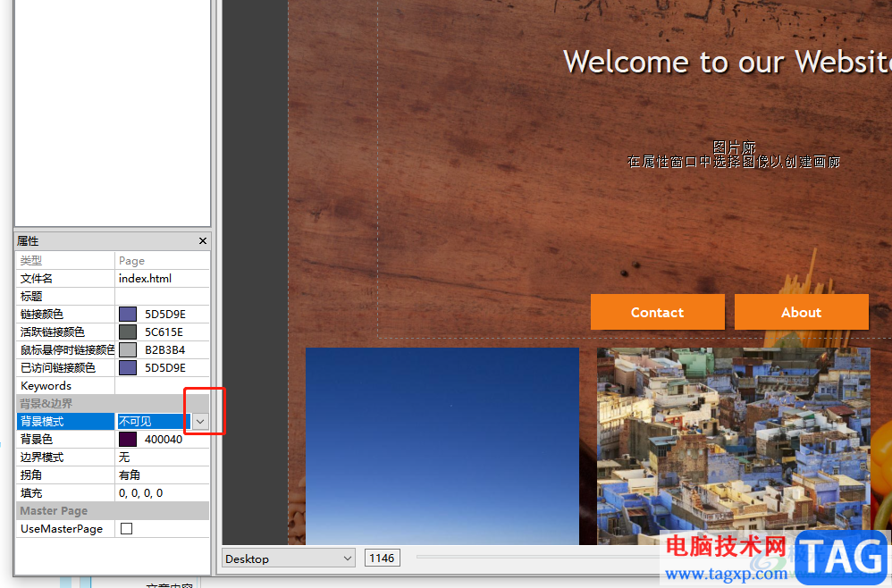The image size is (892, 588).
Task: Open the Desktop breakpoint dropdown
Action: [x=289, y=559]
